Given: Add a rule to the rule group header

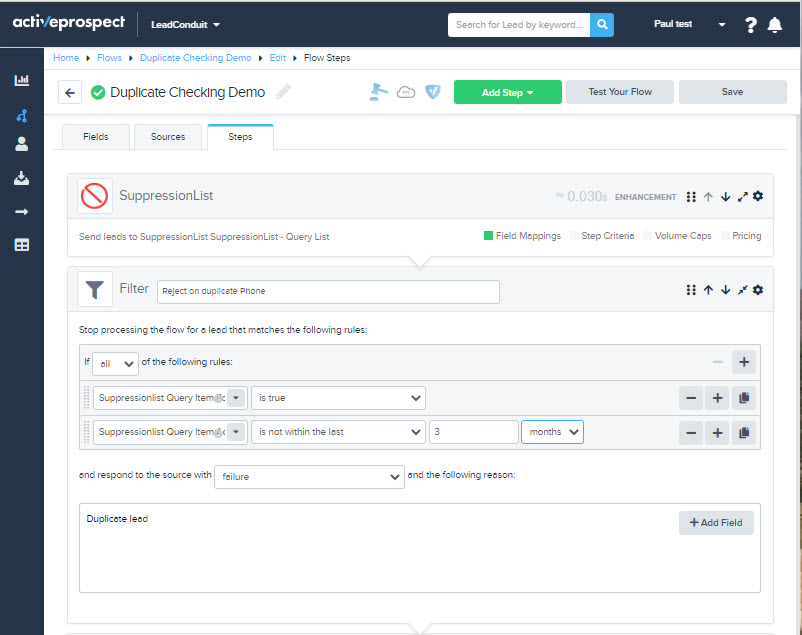Looking at the screenshot, I should pyautogui.click(x=744, y=362).
